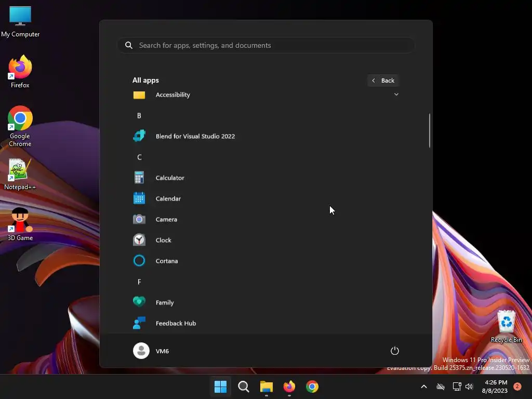The height and width of the screenshot is (399, 532).
Task: Open the notification badge with count 2
Action: click(517, 387)
